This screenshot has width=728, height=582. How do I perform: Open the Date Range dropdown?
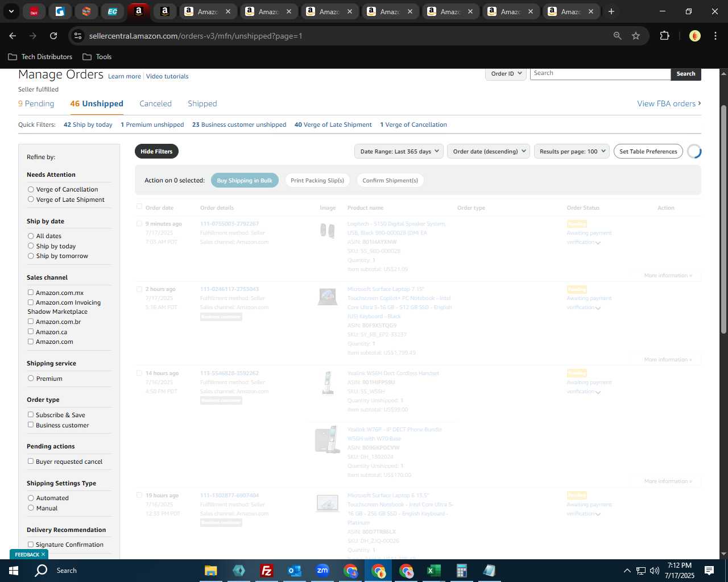[400, 151]
